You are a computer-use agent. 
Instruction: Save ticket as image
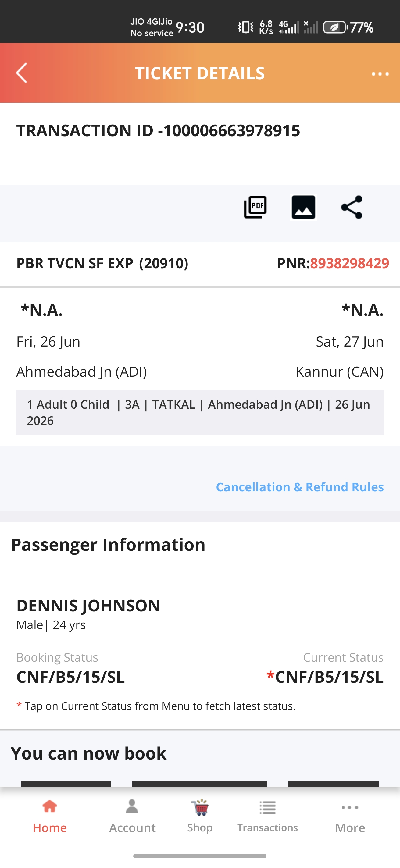[303, 207]
